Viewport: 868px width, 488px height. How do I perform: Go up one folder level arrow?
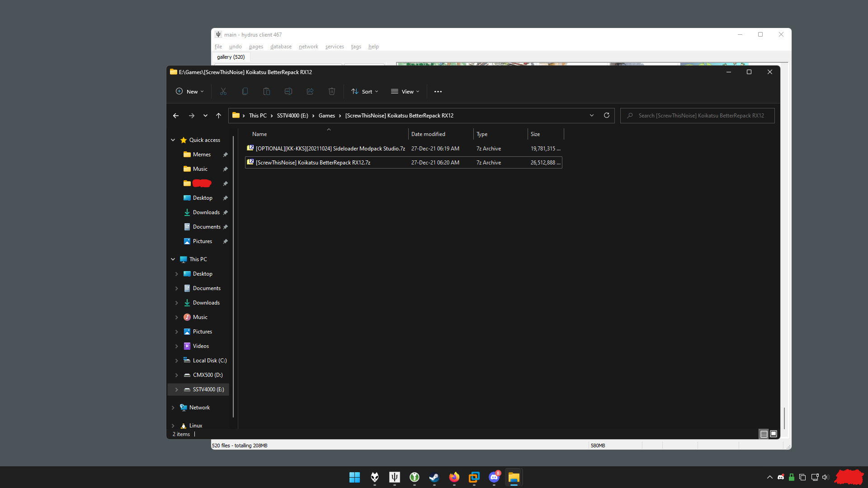point(218,116)
